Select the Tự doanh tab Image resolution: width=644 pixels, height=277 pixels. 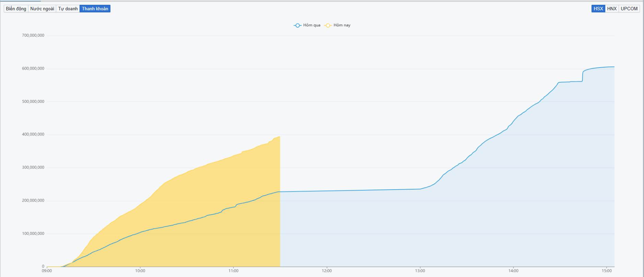[x=68, y=9]
